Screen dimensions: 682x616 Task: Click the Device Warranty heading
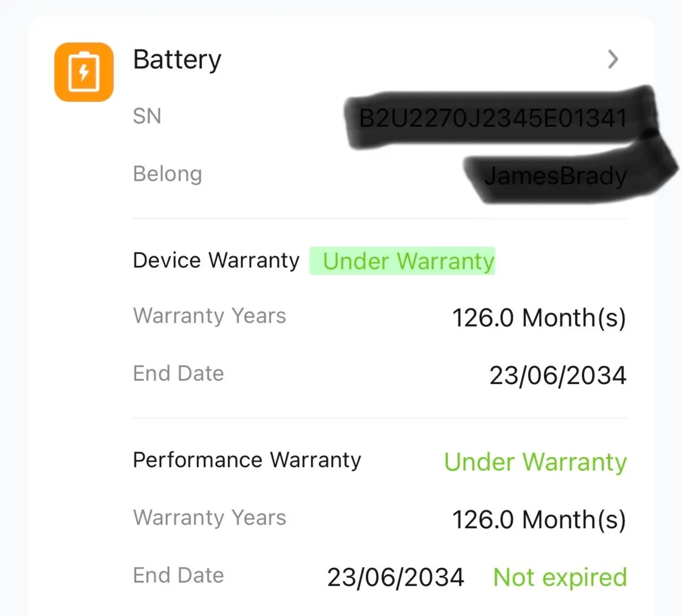click(216, 260)
